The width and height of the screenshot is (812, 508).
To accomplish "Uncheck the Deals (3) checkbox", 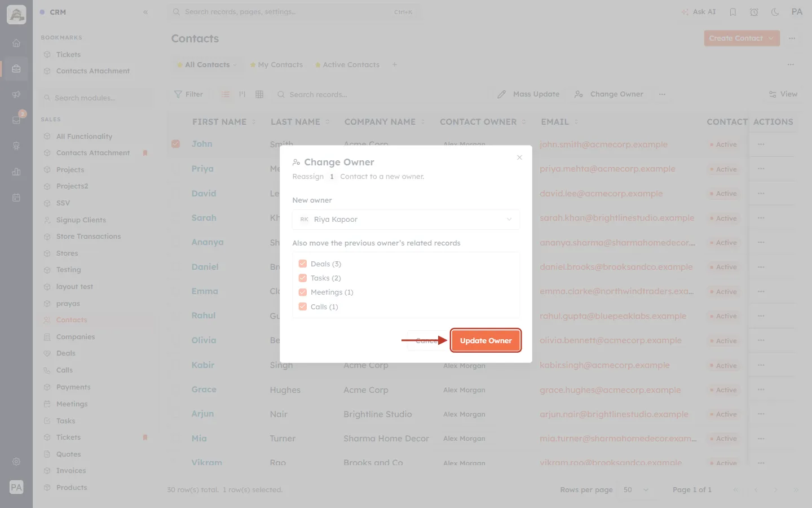I will (303, 264).
